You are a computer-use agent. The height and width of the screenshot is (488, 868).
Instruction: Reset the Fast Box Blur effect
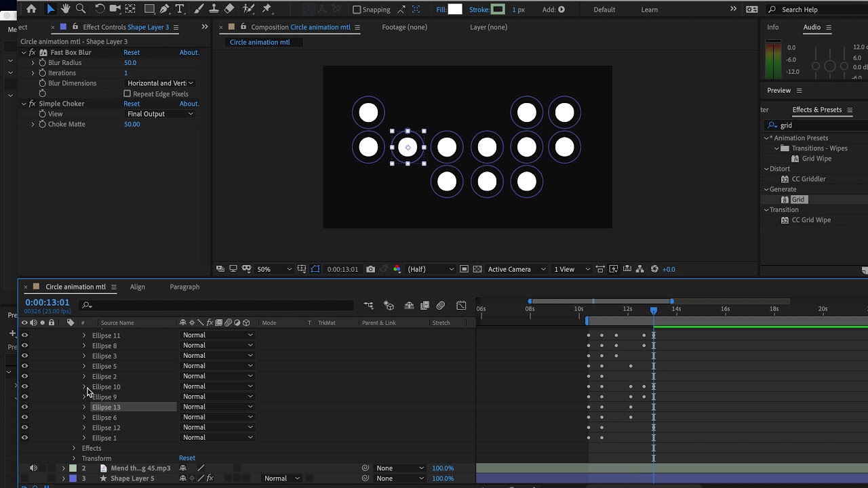[x=132, y=52]
